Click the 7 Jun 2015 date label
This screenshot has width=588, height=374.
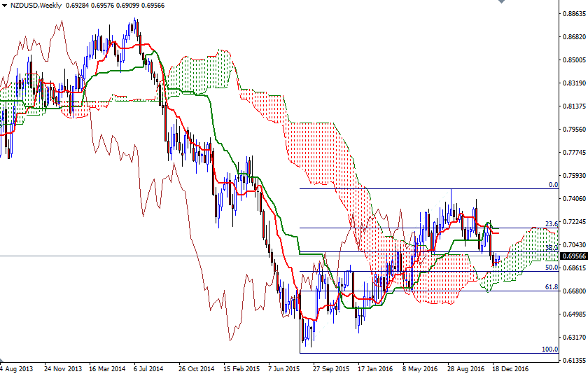[x=284, y=369]
